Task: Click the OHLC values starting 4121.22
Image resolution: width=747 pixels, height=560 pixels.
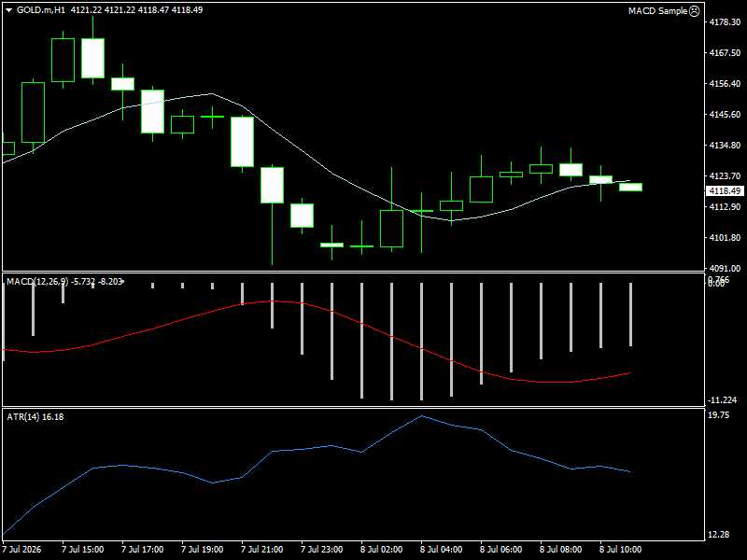Action: tap(136, 10)
